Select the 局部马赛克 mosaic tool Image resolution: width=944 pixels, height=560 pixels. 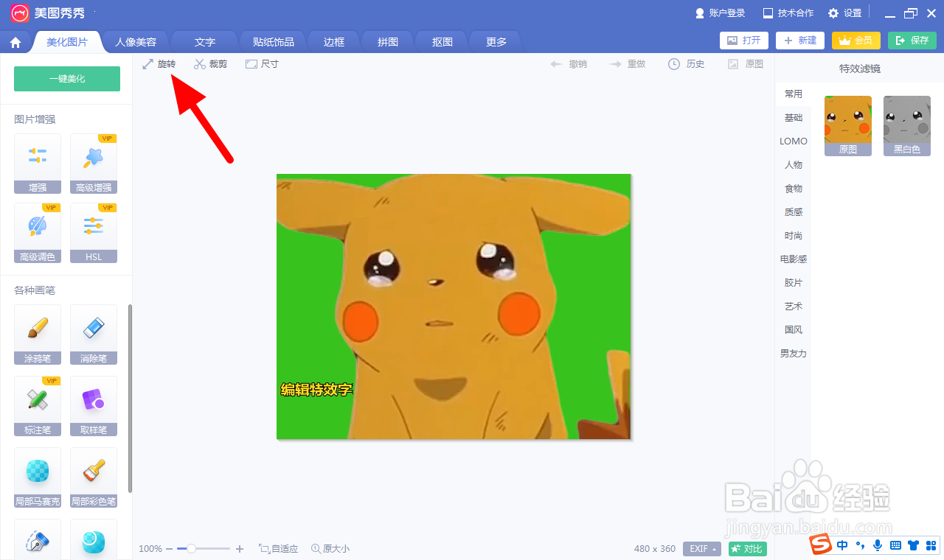(x=38, y=477)
